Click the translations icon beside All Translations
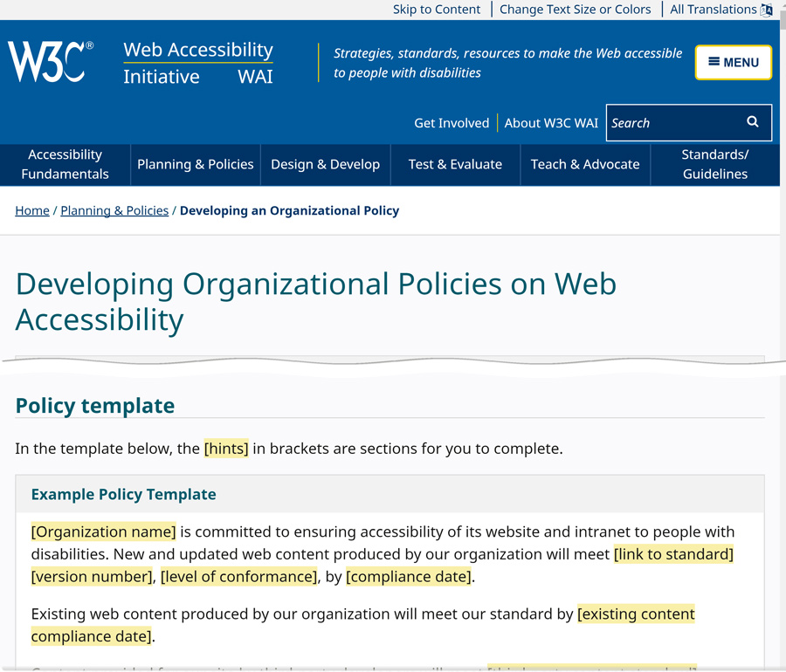Viewport: 786px width, 672px height. [x=766, y=10]
